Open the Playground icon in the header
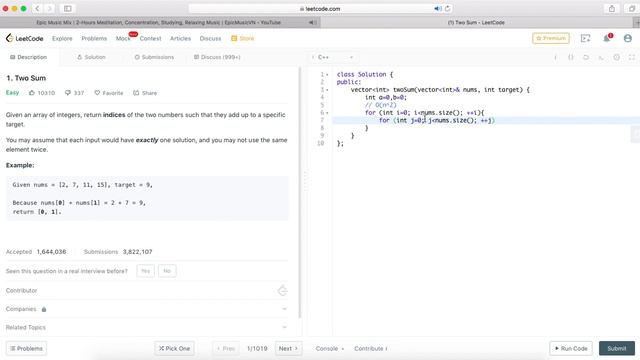This screenshot has height=360, width=640. click(x=585, y=38)
